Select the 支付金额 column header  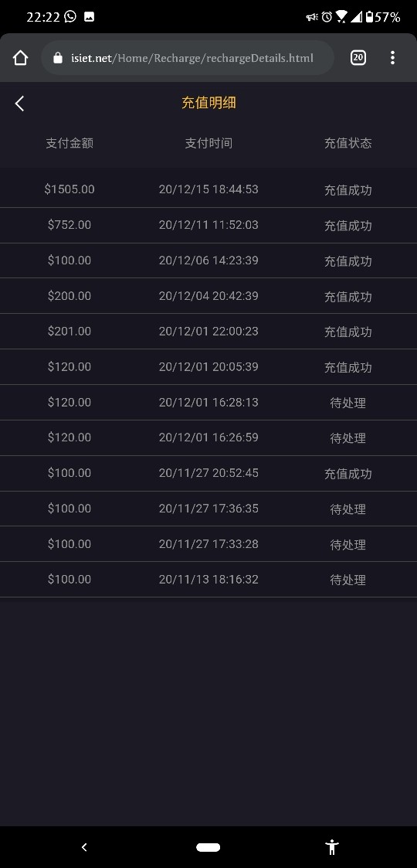tap(69, 143)
